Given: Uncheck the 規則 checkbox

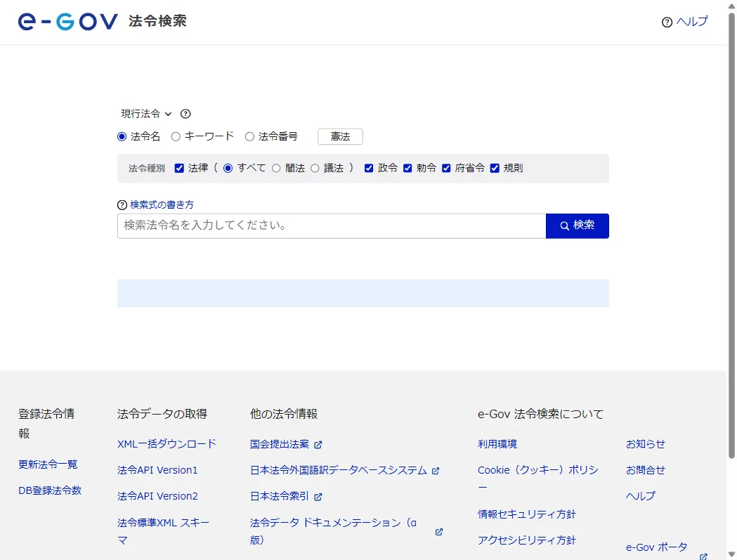Looking at the screenshot, I should [495, 169].
